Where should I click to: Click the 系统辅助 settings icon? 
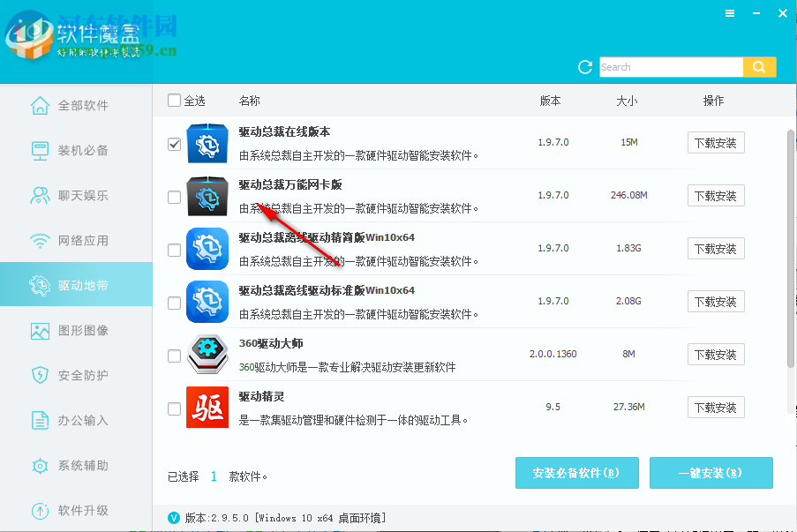point(40,466)
